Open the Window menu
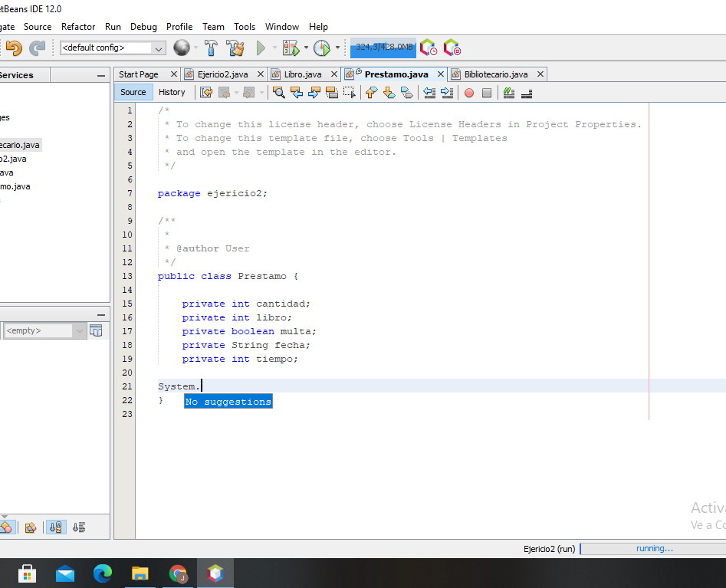Screen dimensions: 726x588 (282, 27)
